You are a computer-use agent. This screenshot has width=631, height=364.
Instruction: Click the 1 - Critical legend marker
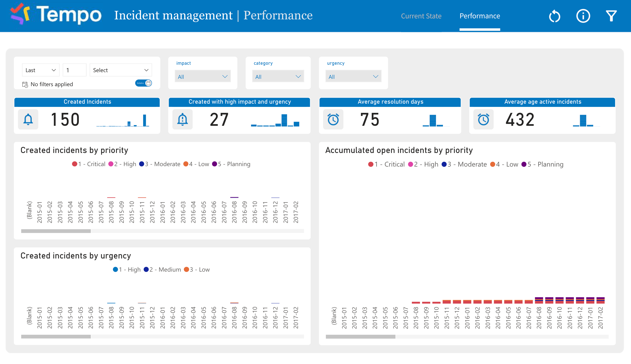click(x=74, y=164)
